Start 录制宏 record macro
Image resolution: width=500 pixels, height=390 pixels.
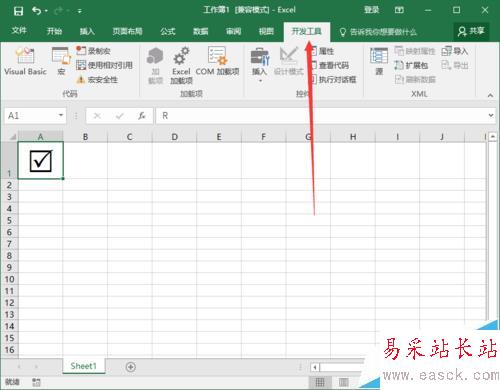click(93, 51)
